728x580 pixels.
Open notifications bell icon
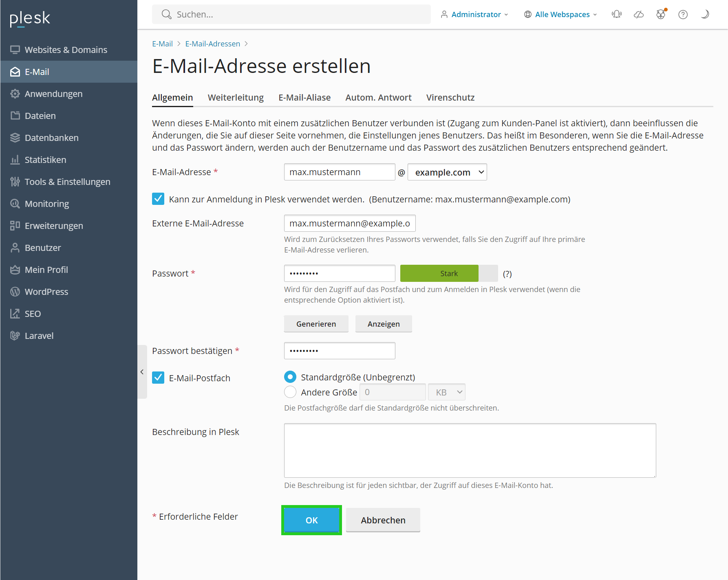(x=617, y=15)
